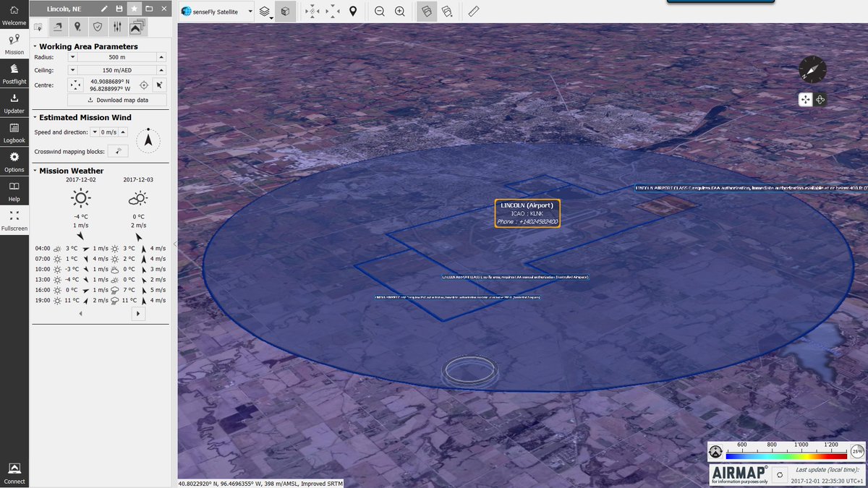The width and height of the screenshot is (868, 488).
Task: Centre the working area with the arrows icon
Action: click(x=76, y=85)
